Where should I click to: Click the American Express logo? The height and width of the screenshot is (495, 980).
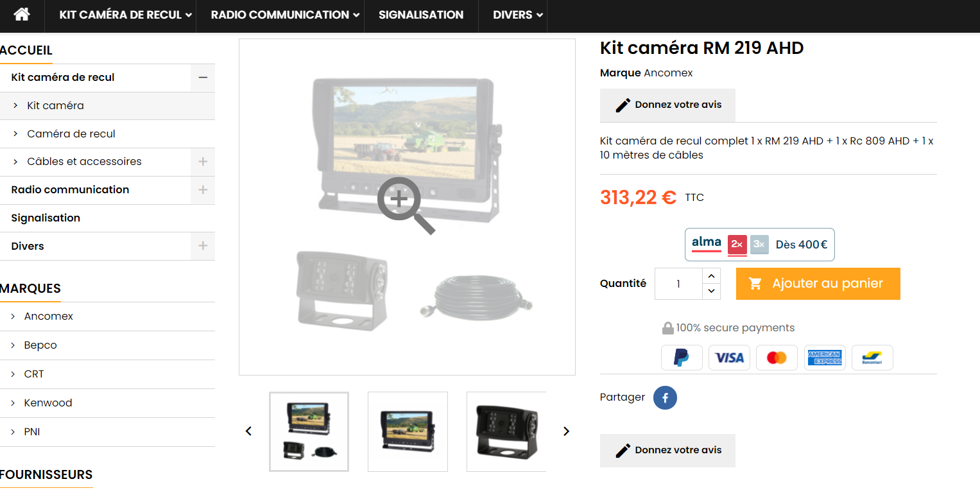[x=825, y=358]
